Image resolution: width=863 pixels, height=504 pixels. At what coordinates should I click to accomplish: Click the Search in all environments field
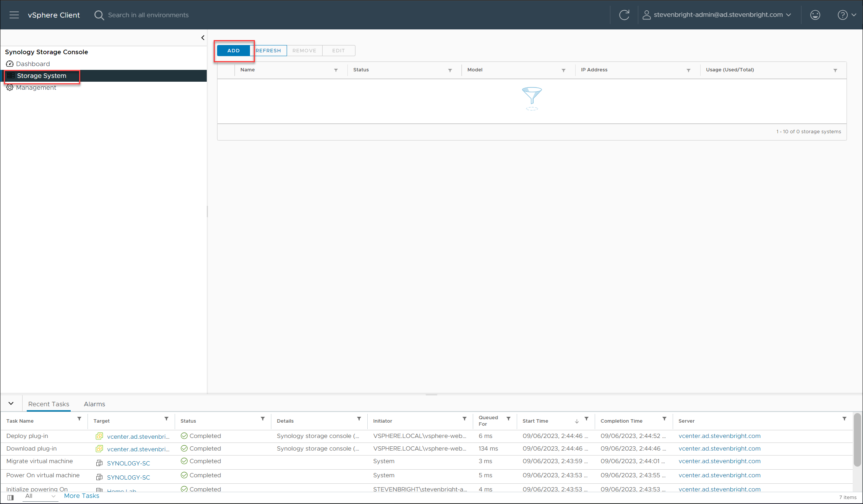click(x=148, y=15)
